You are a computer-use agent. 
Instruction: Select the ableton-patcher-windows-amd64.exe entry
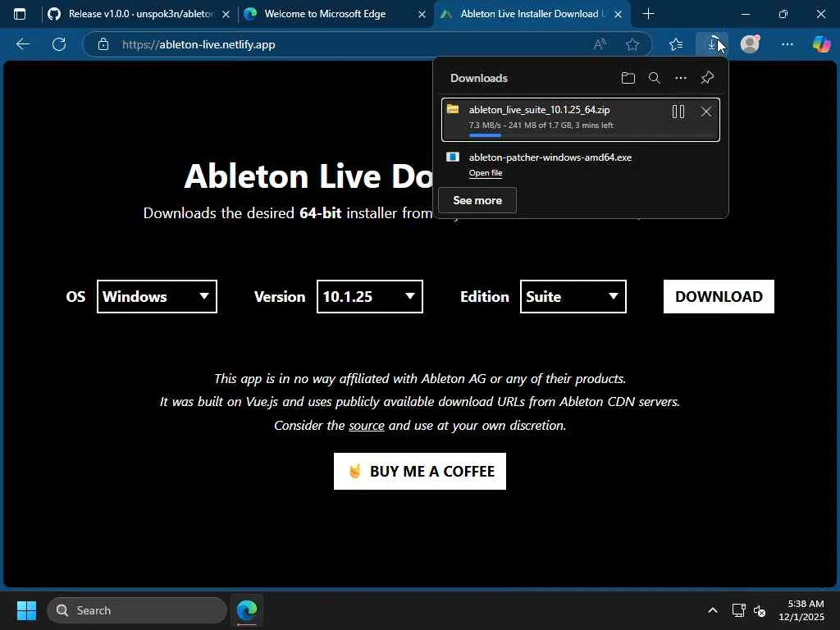tap(581, 164)
